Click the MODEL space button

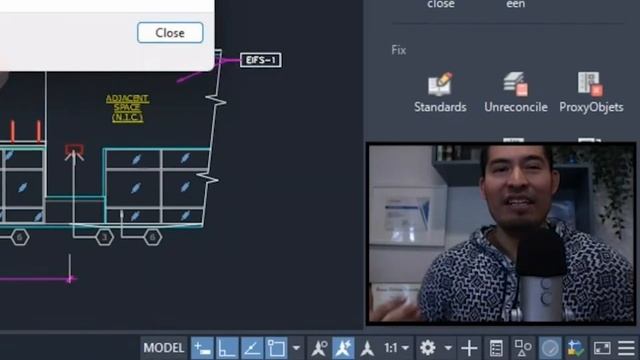click(164, 348)
